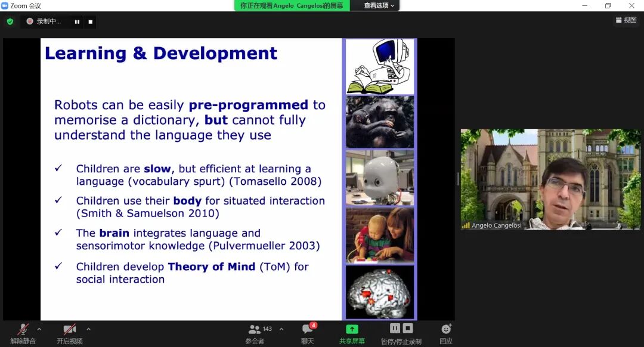Stop recording with the top square button
644x347 pixels.
(91, 22)
